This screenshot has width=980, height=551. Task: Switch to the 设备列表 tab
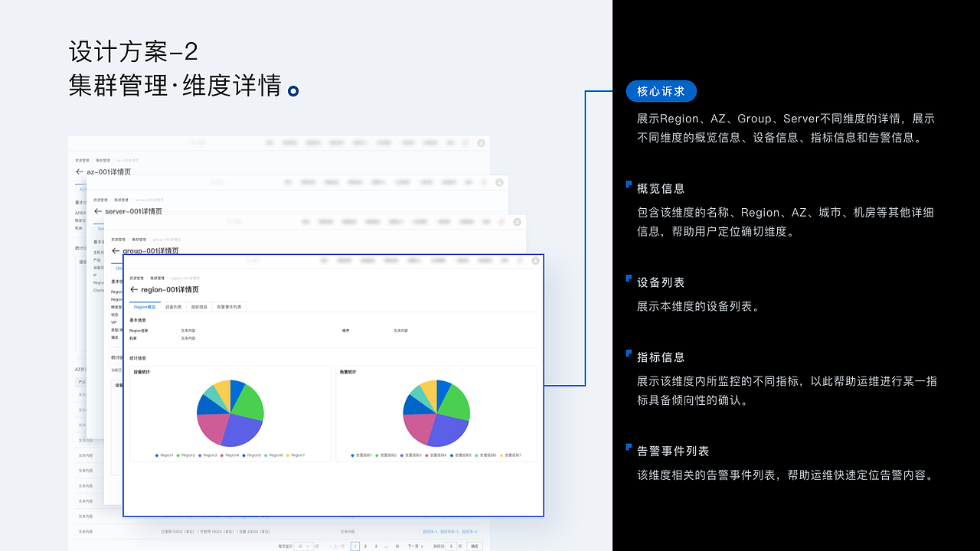[x=173, y=307]
